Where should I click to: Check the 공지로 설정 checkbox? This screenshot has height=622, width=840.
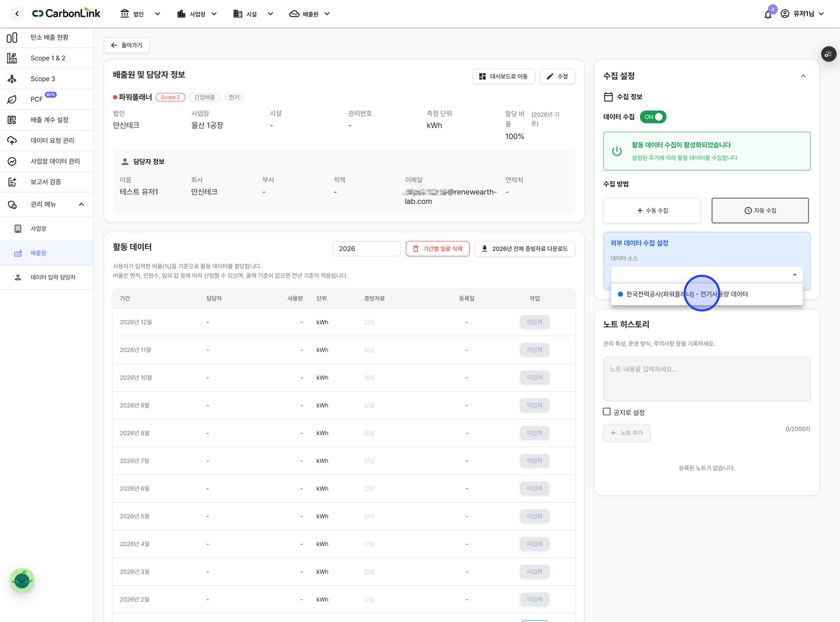coord(607,412)
